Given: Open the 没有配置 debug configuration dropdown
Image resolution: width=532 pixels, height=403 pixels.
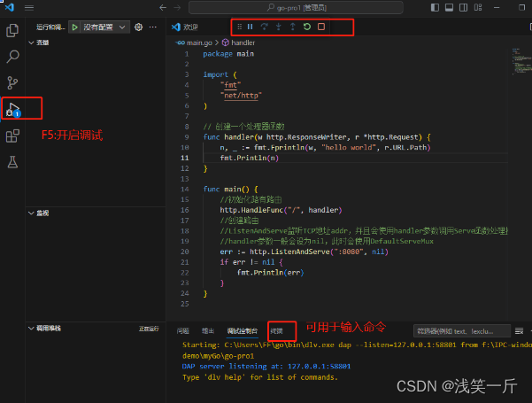Looking at the screenshot, I should tap(104, 27).
